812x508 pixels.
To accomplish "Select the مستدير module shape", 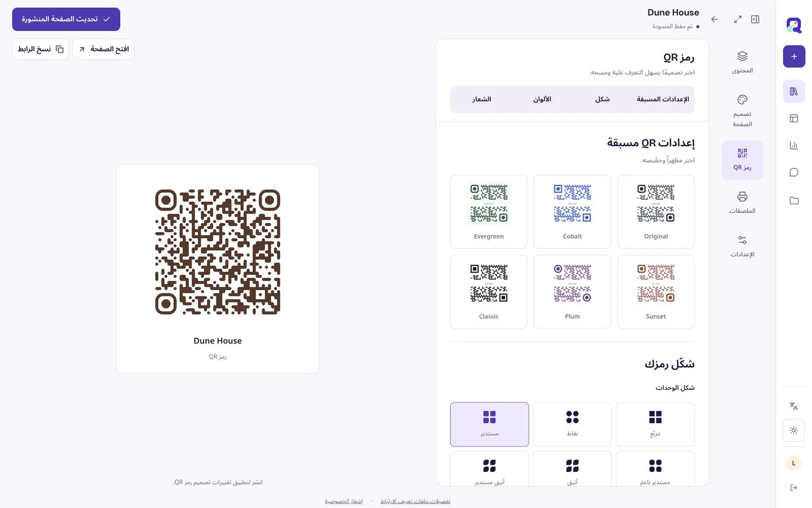I will pos(489,424).
